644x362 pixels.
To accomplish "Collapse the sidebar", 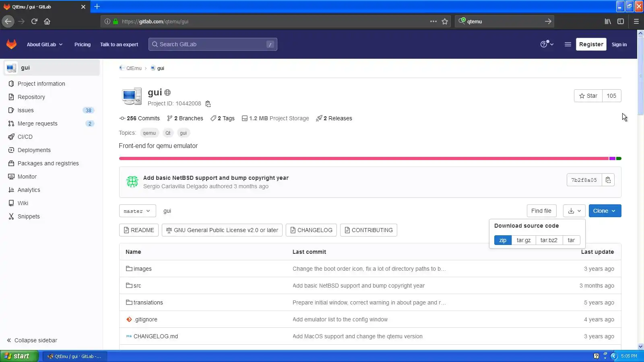I will tap(32, 340).
